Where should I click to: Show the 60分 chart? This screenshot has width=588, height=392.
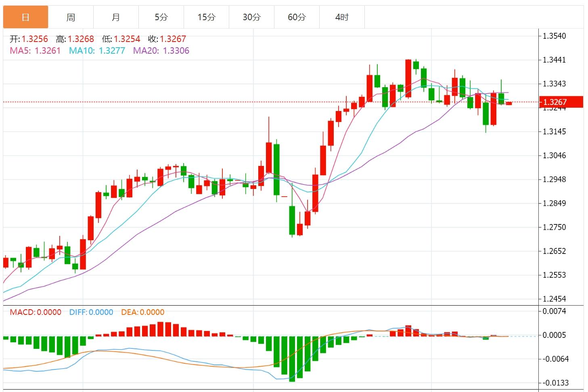coord(297,17)
